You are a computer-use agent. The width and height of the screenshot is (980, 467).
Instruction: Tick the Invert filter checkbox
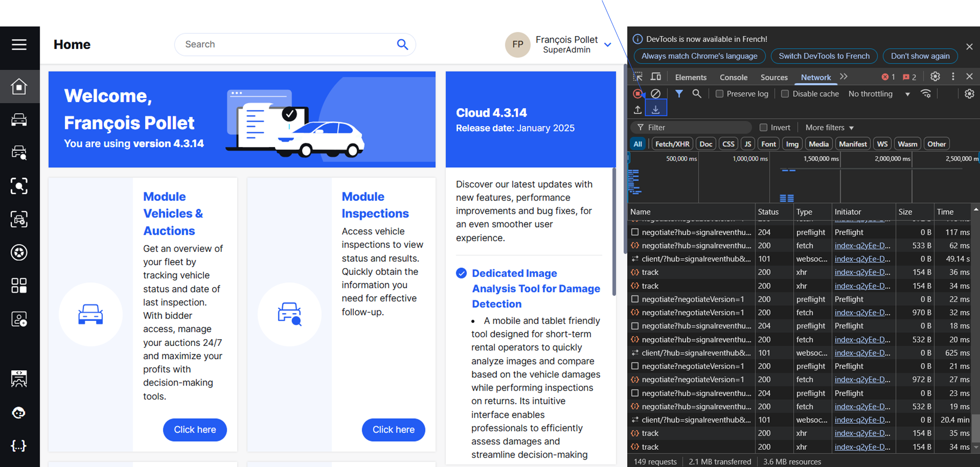(x=763, y=127)
